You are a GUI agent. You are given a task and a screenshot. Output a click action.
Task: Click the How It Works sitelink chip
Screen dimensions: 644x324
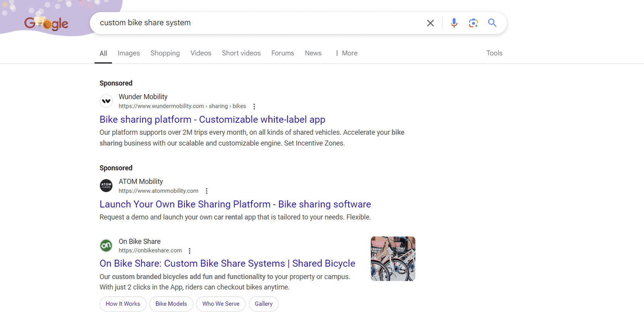coord(123,304)
